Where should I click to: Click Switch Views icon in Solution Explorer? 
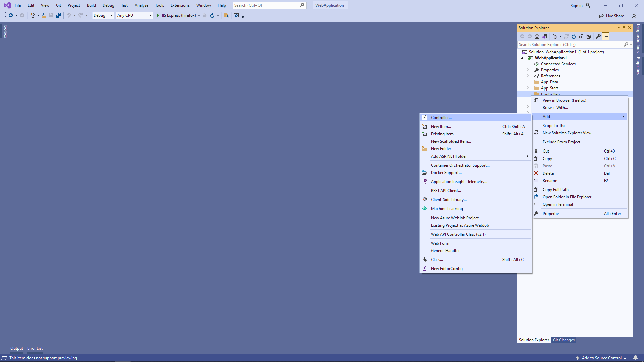tap(544, 36)
